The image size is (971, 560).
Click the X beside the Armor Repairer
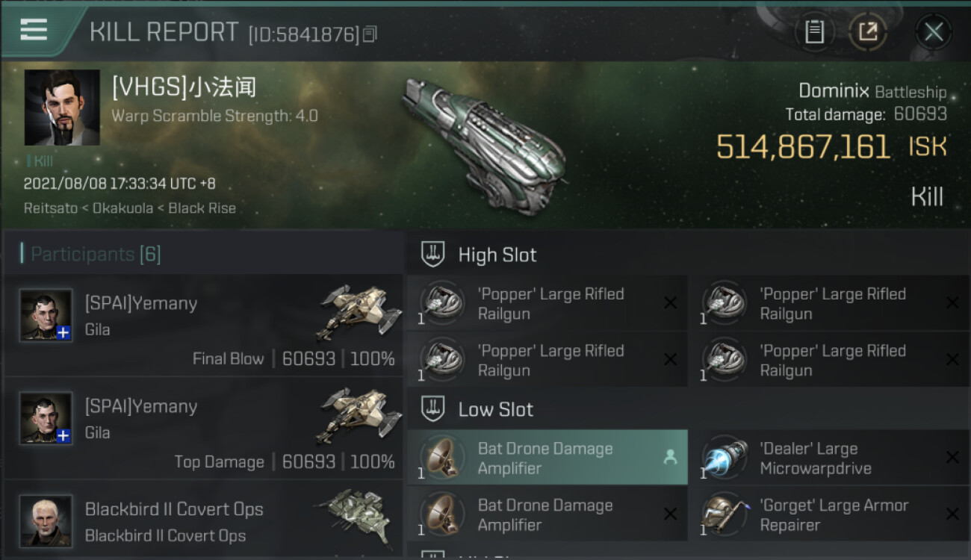pos(952,514)
